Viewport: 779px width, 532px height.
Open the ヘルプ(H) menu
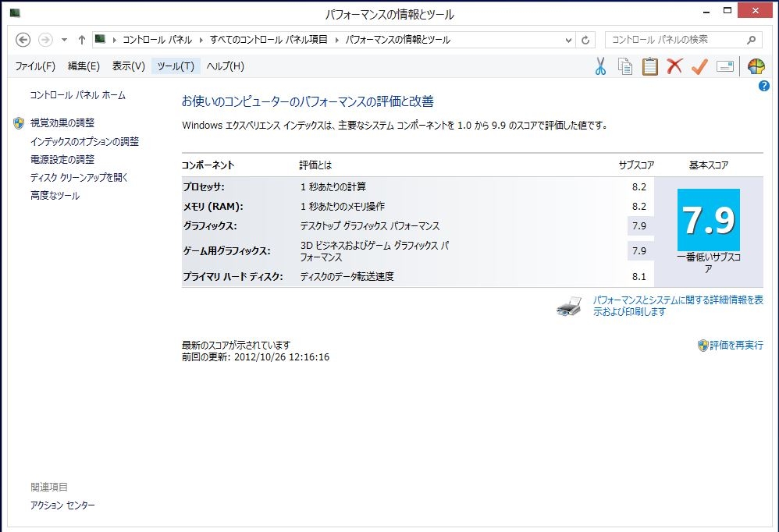[x=225, y=66]
